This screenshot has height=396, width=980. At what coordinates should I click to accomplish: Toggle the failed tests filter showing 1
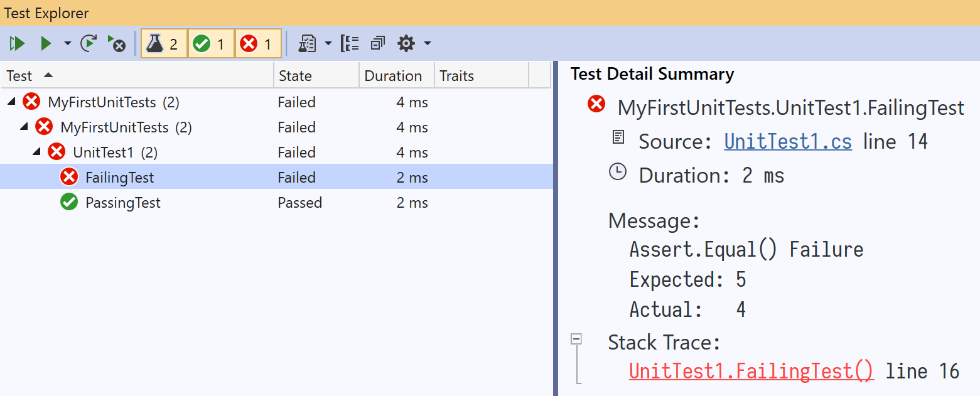[x=258, y=44]
